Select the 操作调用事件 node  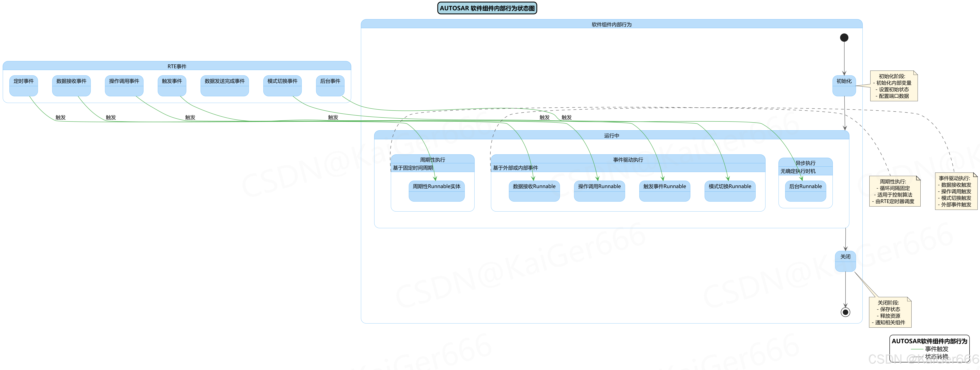point(124,86)
